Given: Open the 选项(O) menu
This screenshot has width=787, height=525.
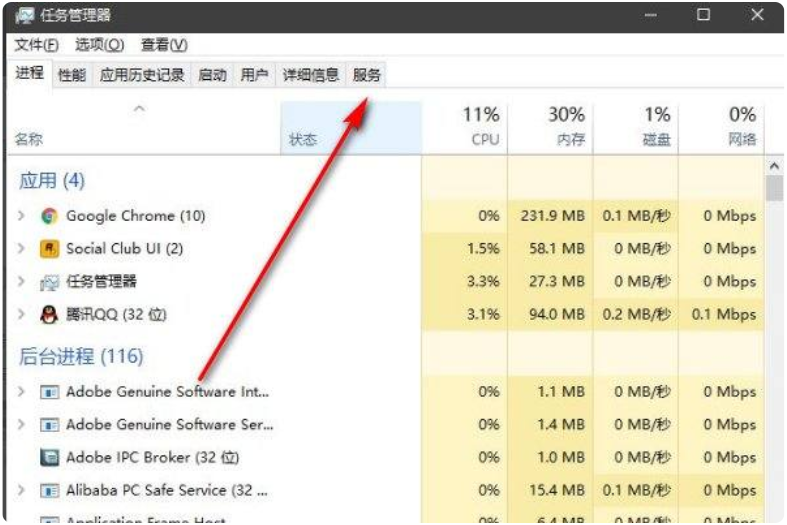Looking at the screenshot, I should click(x=99, y=45).
